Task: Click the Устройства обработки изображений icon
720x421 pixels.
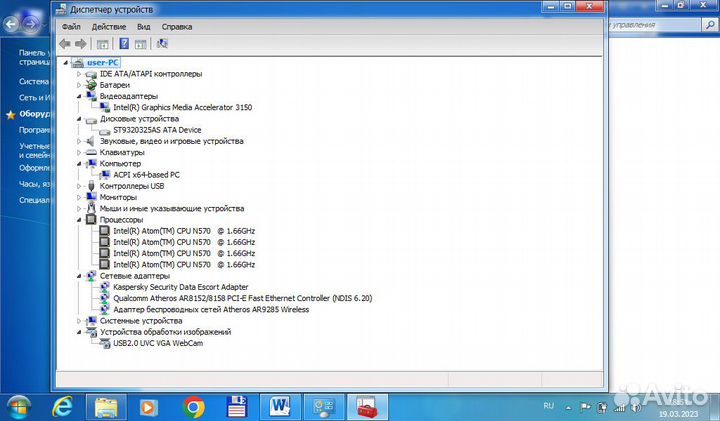Action: pyautogui.click(x=91, y=332)
